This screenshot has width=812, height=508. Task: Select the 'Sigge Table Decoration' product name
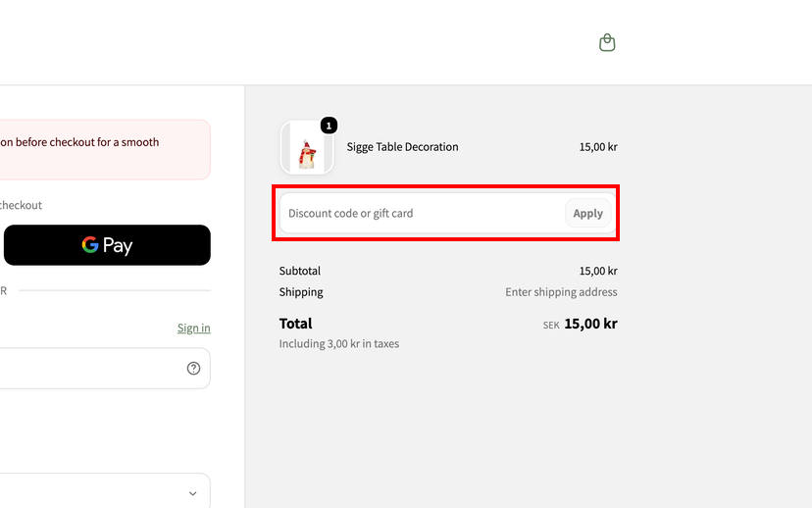click(402, 147)
